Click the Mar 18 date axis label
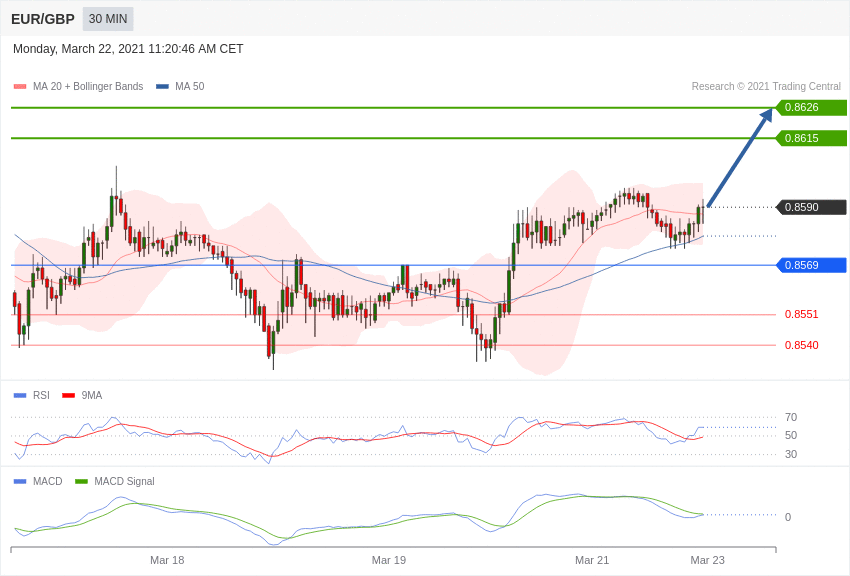Screen dimensions: 850x576 coord(167,560)
